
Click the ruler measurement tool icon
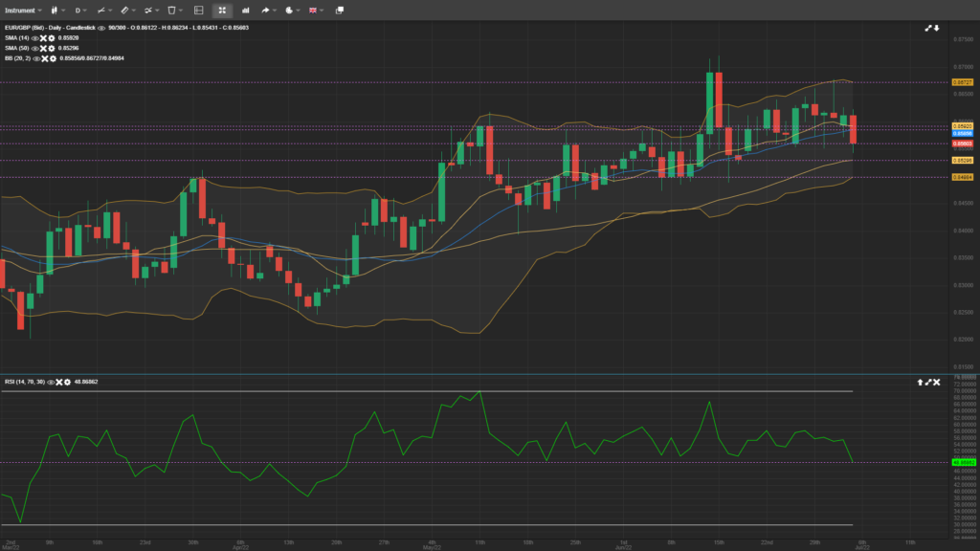(123, 10)
